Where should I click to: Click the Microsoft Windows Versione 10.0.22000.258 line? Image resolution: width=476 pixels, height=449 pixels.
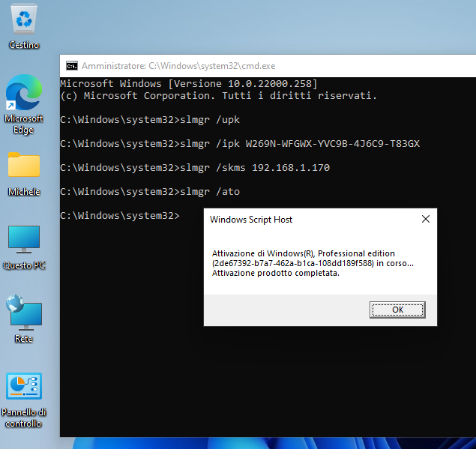pyautogui.click(x=189, y=83)
